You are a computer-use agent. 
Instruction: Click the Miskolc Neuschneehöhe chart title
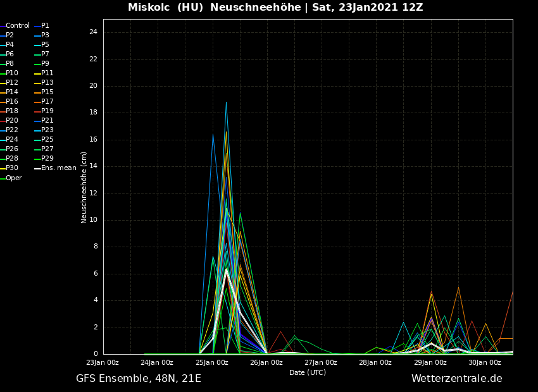point(275,8)
